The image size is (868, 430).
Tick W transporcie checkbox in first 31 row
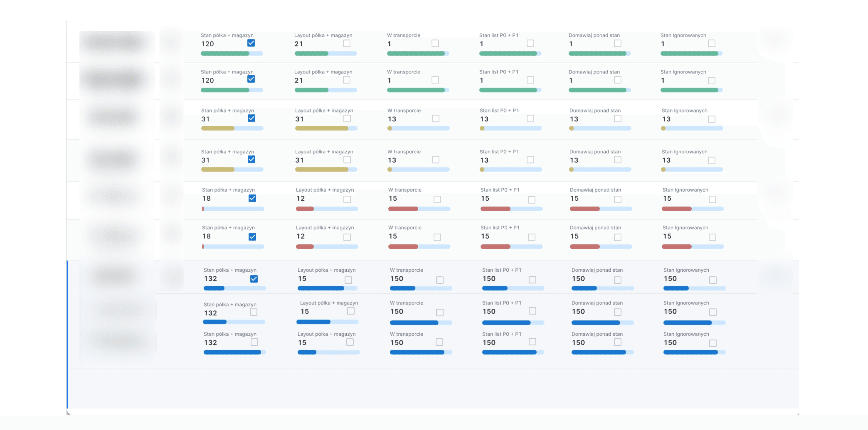click(x=436, y=119)
